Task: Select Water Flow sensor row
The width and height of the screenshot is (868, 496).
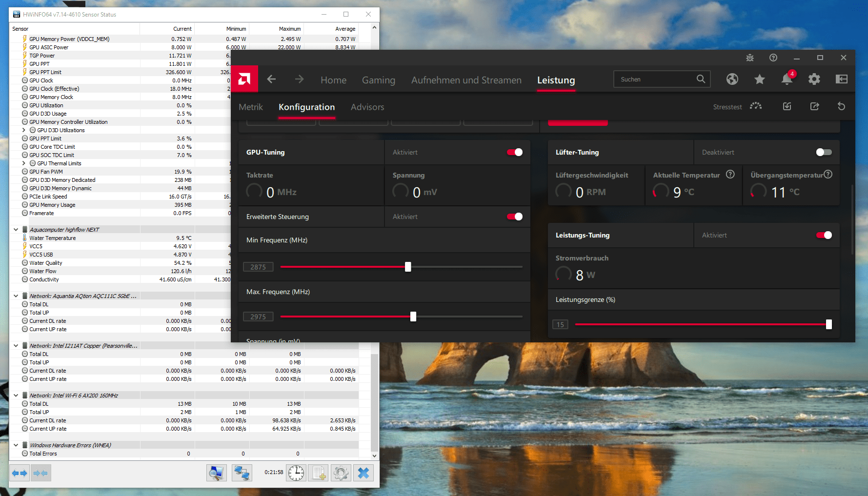Action: [x=120, y=271]
